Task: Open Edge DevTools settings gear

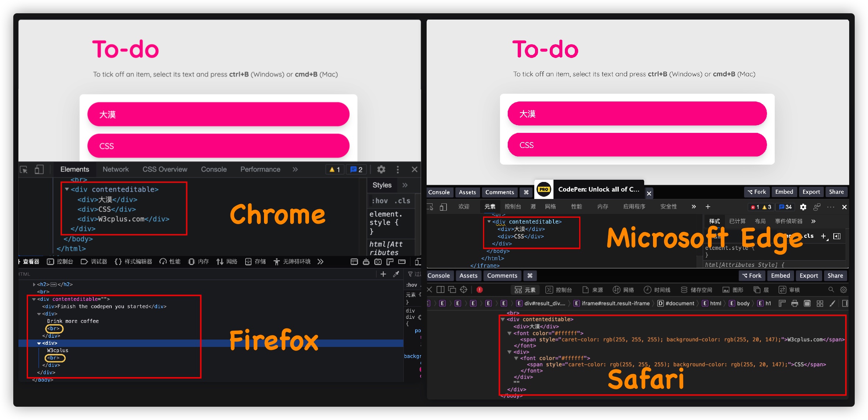Action: tap(803, 207)
